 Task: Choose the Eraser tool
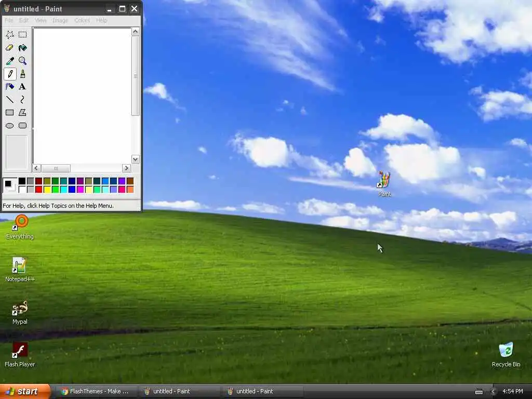10,47
